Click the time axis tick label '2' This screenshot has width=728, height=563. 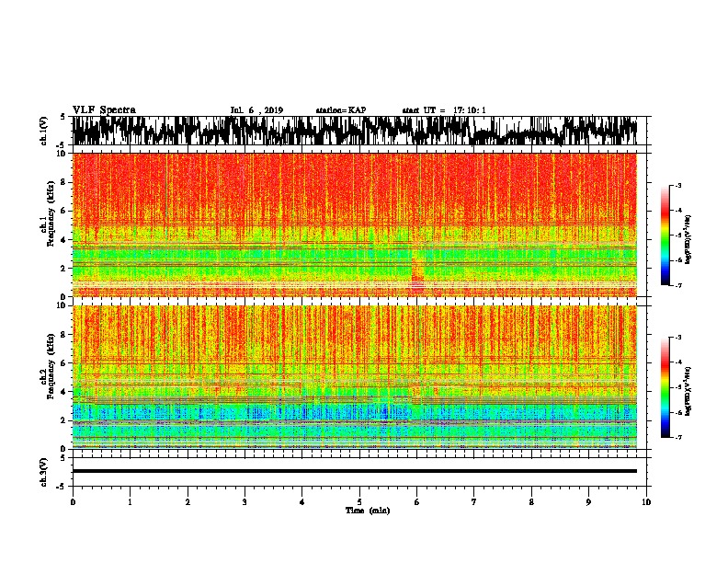188,502
